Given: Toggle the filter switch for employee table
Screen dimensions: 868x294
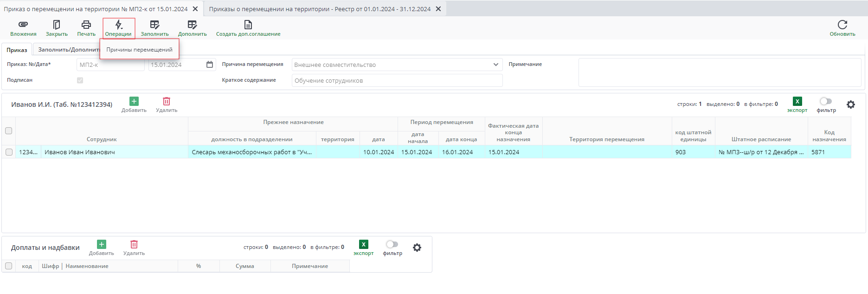Looking at the screenshot, I should pyautogui.click(x=826, y=101).
